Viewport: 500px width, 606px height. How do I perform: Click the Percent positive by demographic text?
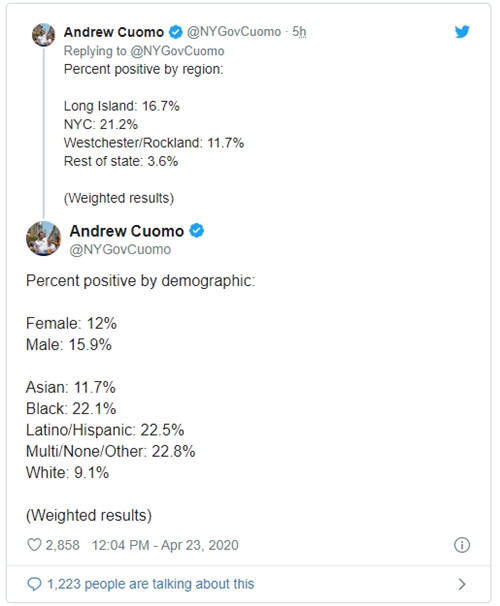click(x=141, y=281)
